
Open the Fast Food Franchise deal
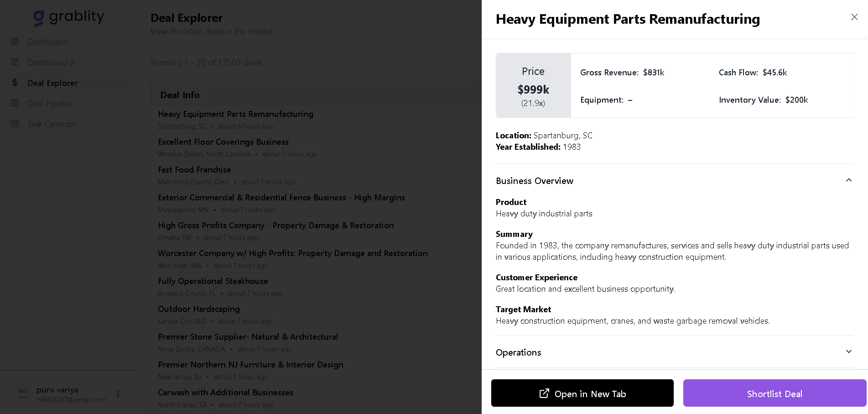click(194, 170)
